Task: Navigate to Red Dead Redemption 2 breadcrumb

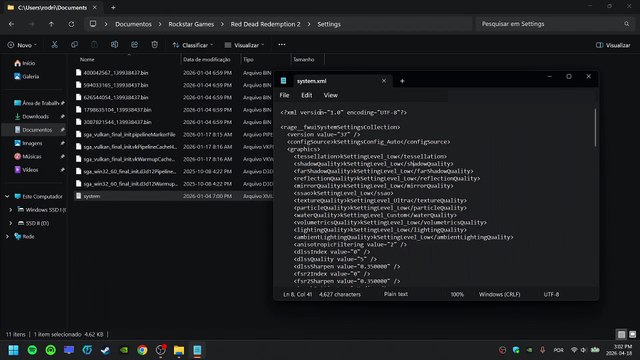Action: pyautogui.click(x=265, y=24)
